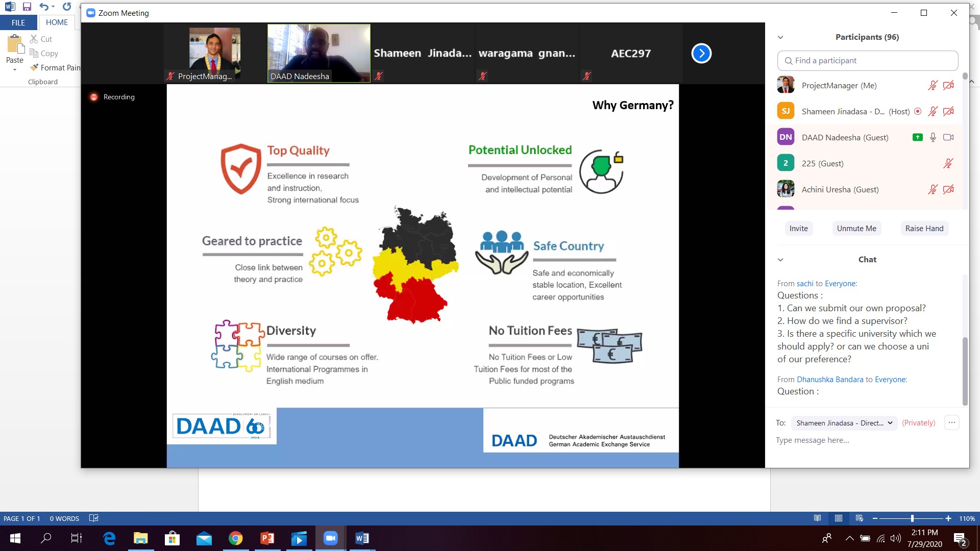Viewport: 980px width, 551px height.
Task: Click the AEC297 video tile
Action: (631, 53)
